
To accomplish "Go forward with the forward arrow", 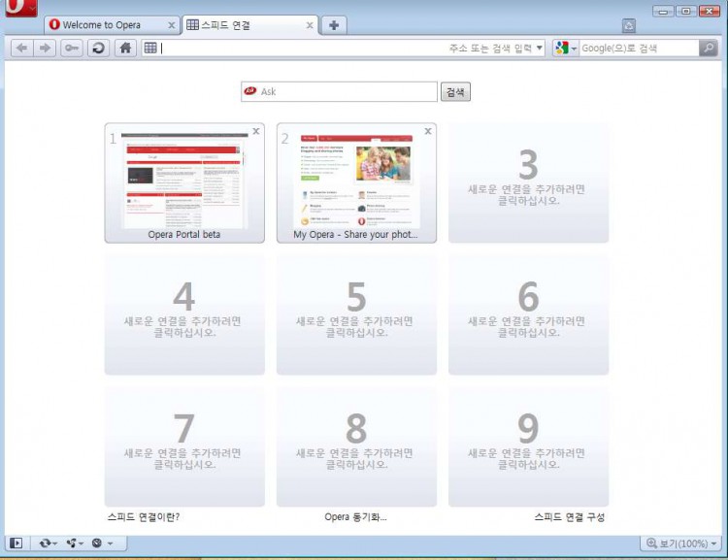I will 45,49.
